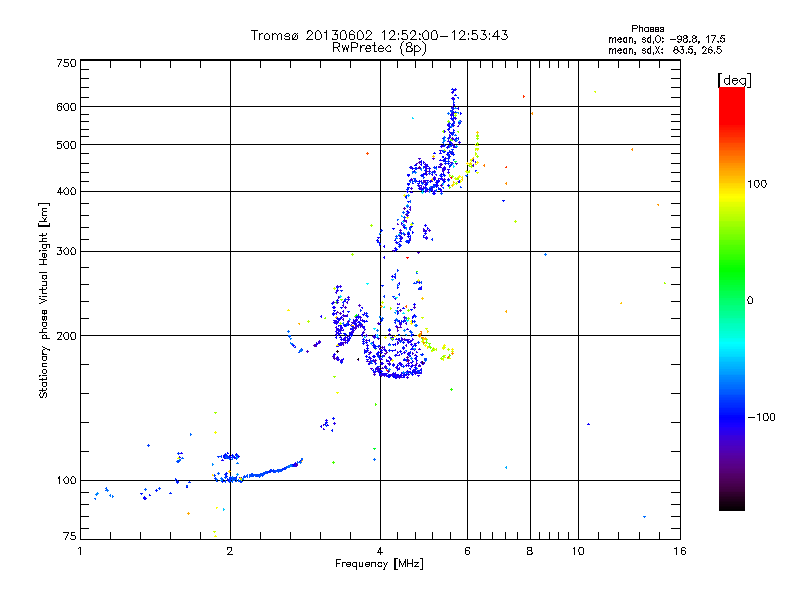The height and width of the screenshot is (600, 800).
Task: Click the '750' height axis label
Action: pyautogui.click(x=66, y=63)
